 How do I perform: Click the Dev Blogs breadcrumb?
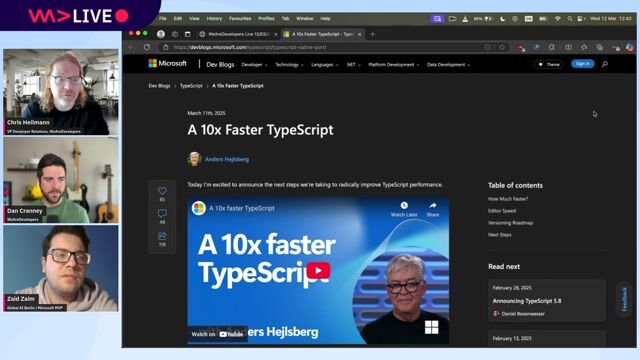(x=159, y=86)
